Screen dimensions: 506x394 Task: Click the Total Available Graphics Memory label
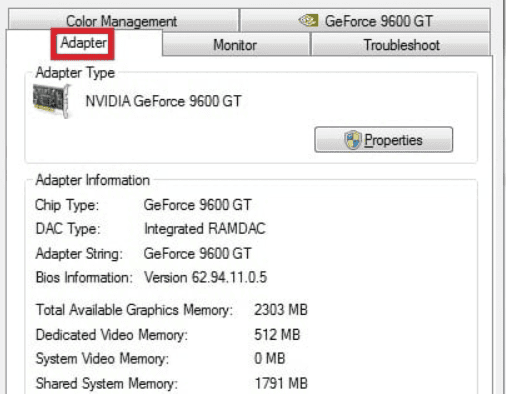click(x=134, y=310)
